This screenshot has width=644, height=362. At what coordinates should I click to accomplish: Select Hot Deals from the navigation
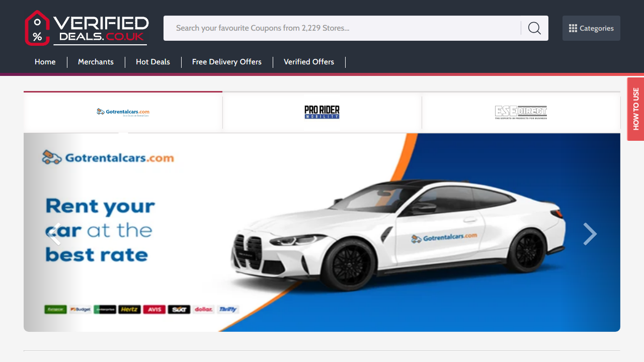point(152,62)
